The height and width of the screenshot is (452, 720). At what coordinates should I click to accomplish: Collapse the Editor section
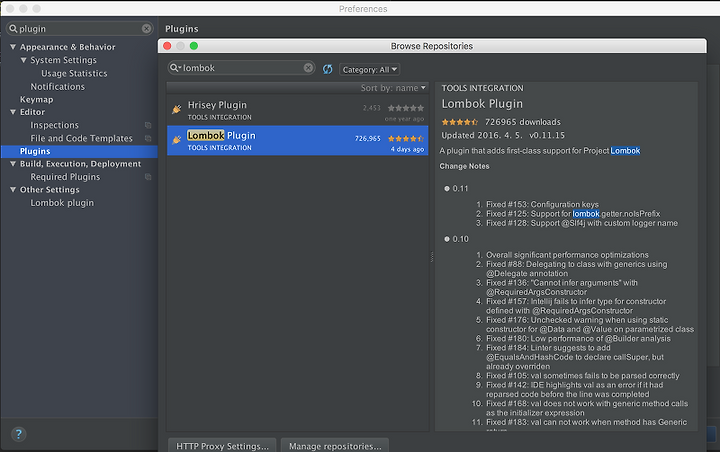tap(13, 112)
